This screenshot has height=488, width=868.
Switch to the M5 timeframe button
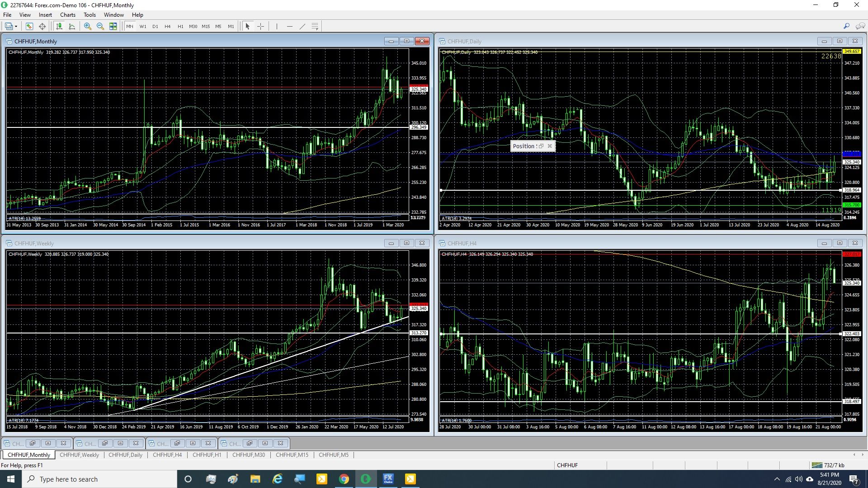click(x=218, y=26)
